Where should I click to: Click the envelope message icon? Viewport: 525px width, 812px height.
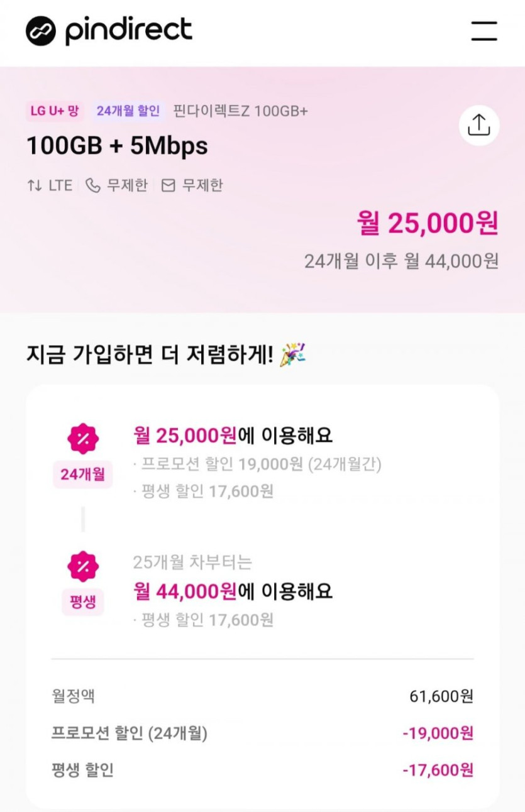coord(168,185)
